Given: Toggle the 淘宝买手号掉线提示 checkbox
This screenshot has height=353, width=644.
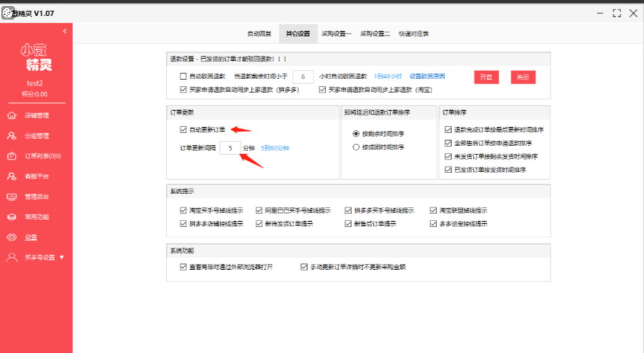Looking at the screenshot, I should (x=183, y=210).
